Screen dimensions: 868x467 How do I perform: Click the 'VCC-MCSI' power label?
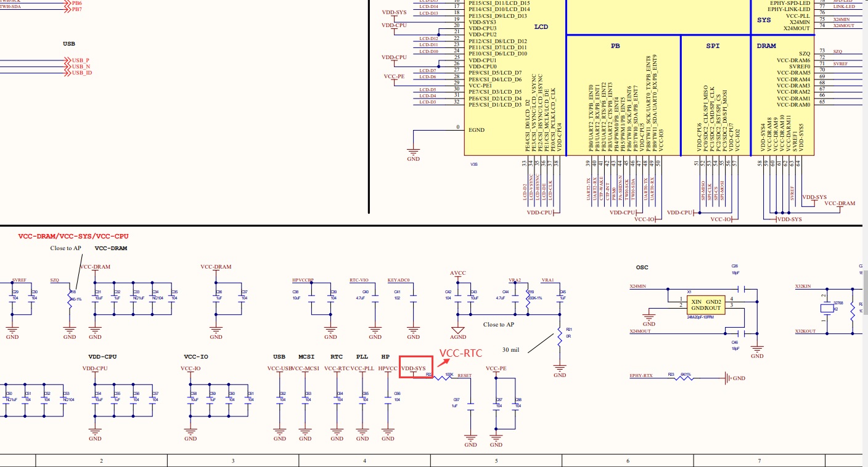pyautogui.click(x=306, y=368)
